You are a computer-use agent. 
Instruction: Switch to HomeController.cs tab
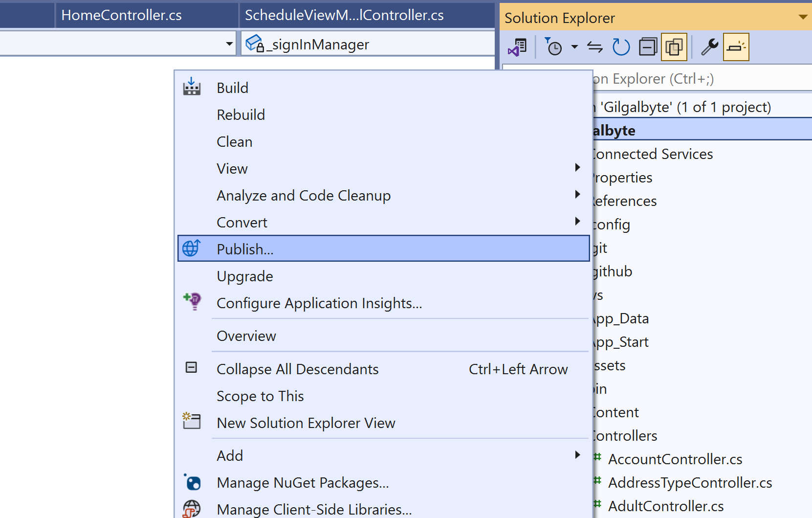tap(147, 15)
